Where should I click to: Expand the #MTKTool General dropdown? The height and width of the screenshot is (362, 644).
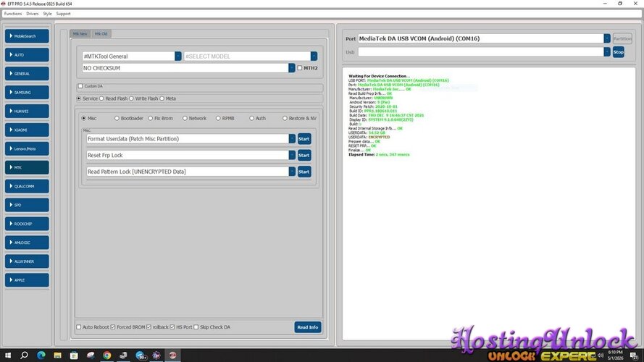177,56
